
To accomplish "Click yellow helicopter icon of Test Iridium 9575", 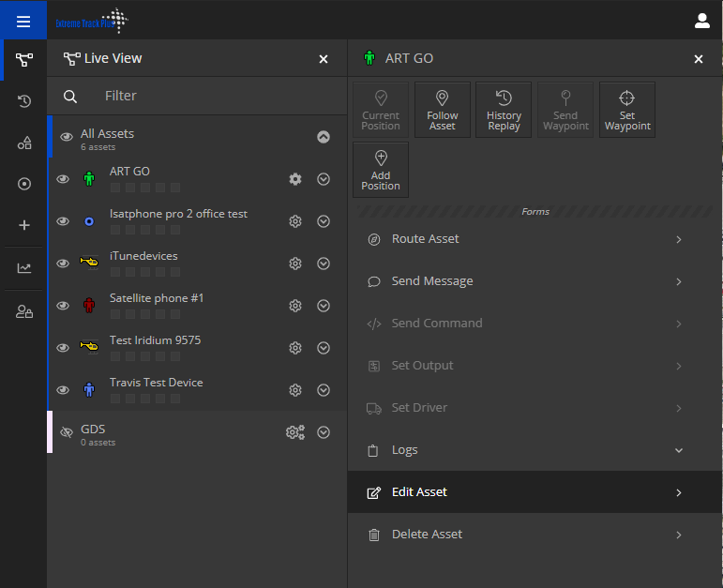I will (89, 346).
